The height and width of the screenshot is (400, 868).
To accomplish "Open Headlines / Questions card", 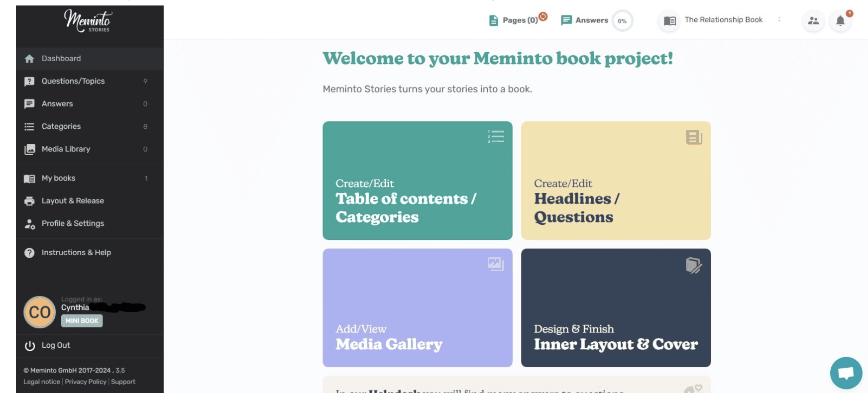I will (x=616, y=181).
